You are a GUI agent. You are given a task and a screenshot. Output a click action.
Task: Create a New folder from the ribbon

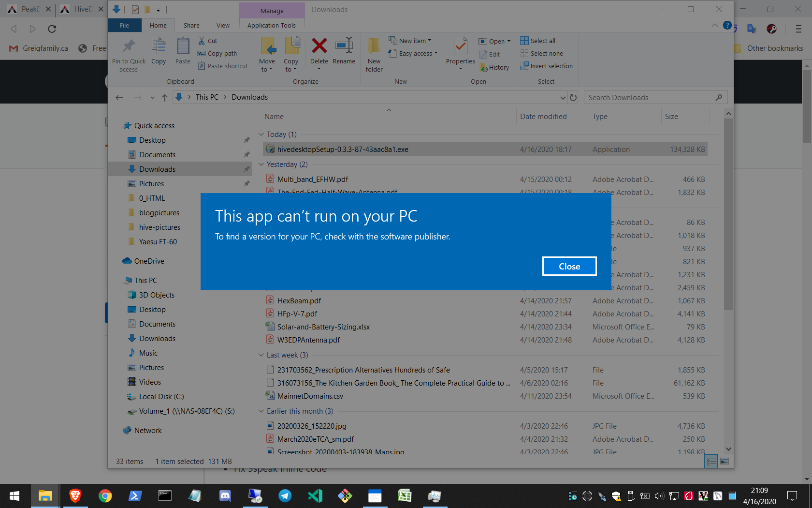[374, 54]
